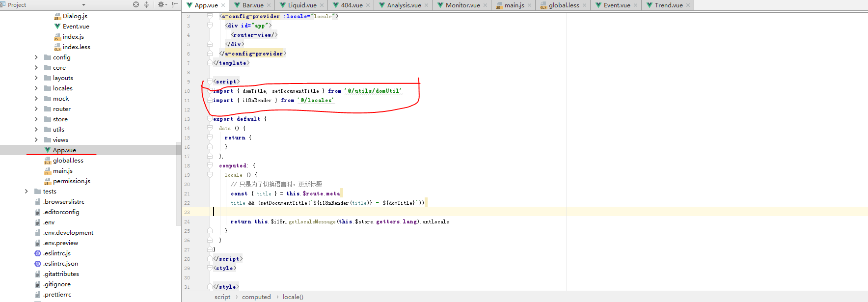The width and height of the screenshot is (868, 302).
Task: Expand the utils folder
Action: 36,130
